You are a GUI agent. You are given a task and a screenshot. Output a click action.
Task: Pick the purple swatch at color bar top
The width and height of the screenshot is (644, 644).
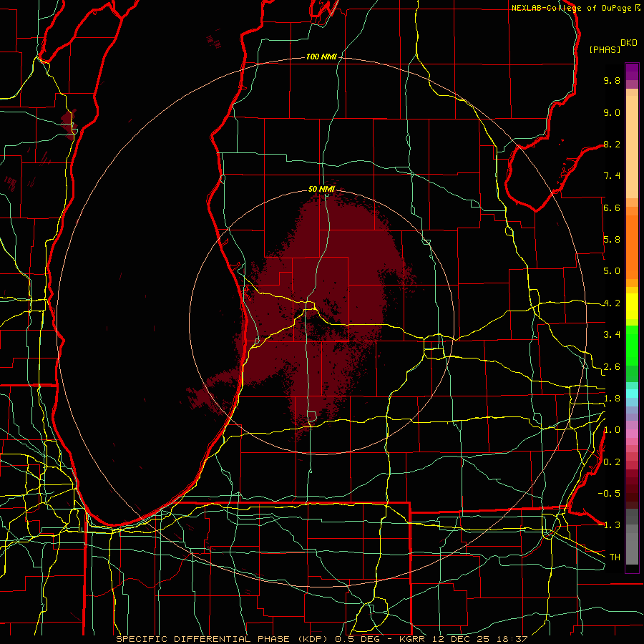click(632, 72)
